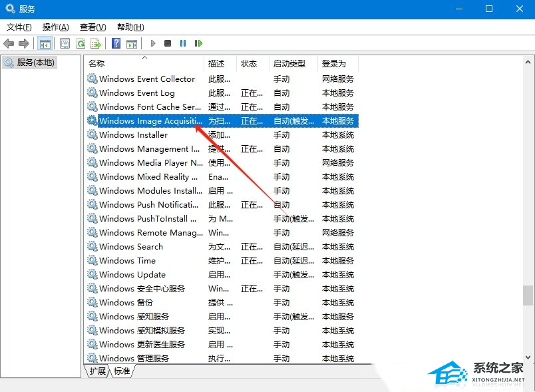535x392 pixels.
Task: Sort by the 状态 column header
Action: point(252,63)
